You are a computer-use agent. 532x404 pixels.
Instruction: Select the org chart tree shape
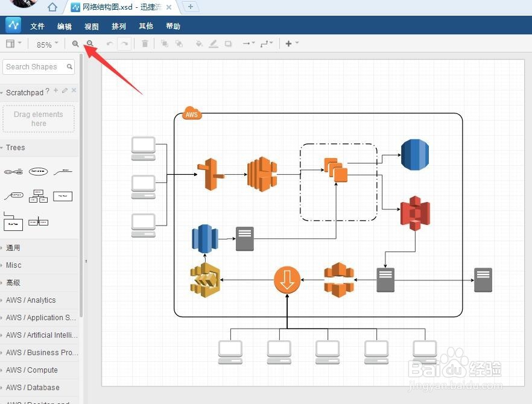(39, 196)
